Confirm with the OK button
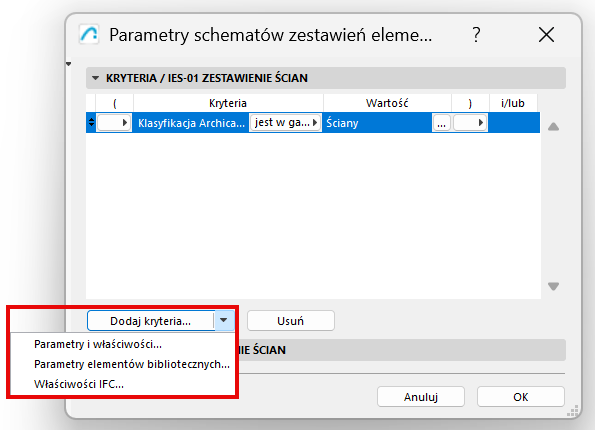Image resolution: width=595 pixels, height=430 pixels. (521, 397)
